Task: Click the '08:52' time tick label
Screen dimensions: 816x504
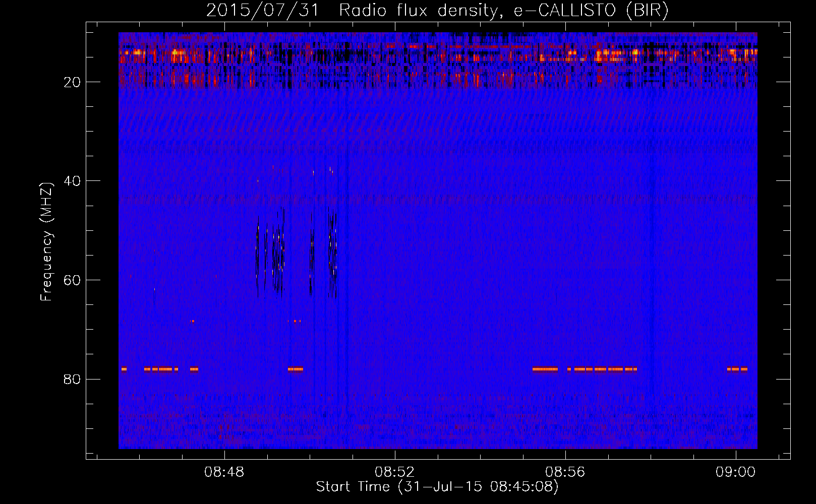Action: coord(394,472)
